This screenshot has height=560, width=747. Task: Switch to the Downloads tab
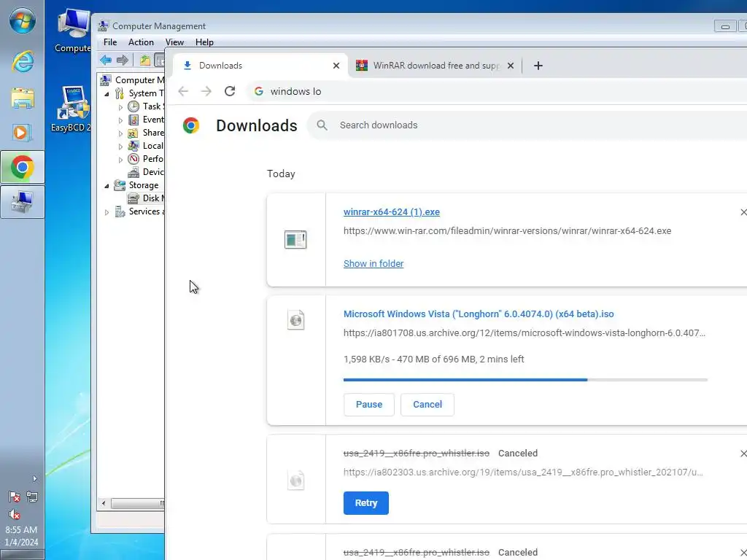(260, 66)
